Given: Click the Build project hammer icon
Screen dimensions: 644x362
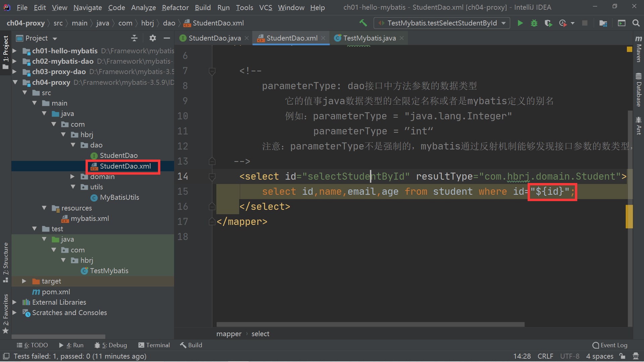Looking at the screenshot, I should coord(363,23).
